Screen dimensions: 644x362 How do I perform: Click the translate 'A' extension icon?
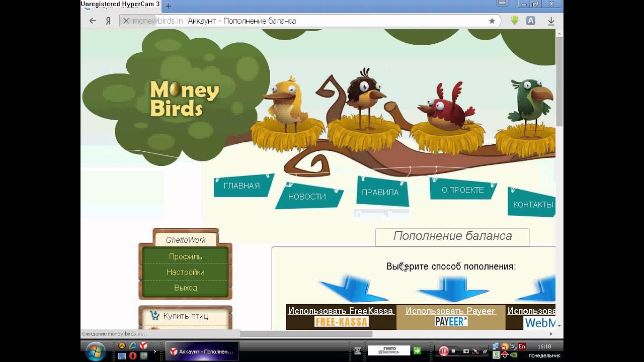530,21
